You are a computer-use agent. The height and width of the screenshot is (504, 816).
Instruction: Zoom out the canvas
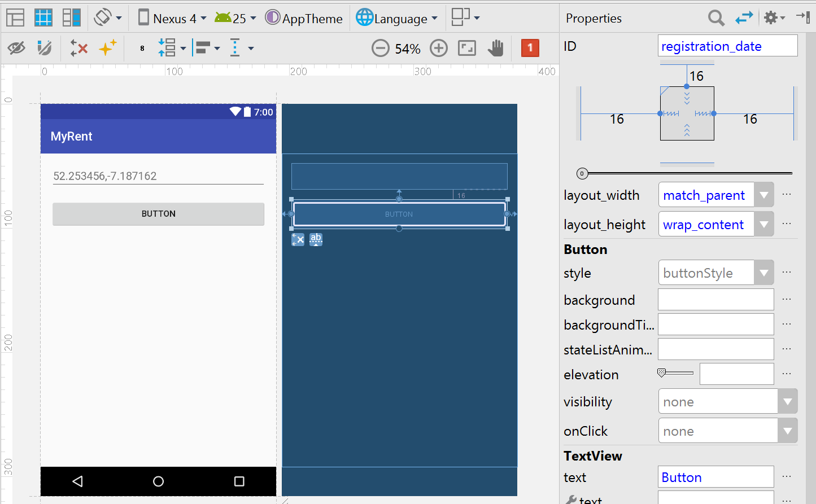tap(381, 48)
